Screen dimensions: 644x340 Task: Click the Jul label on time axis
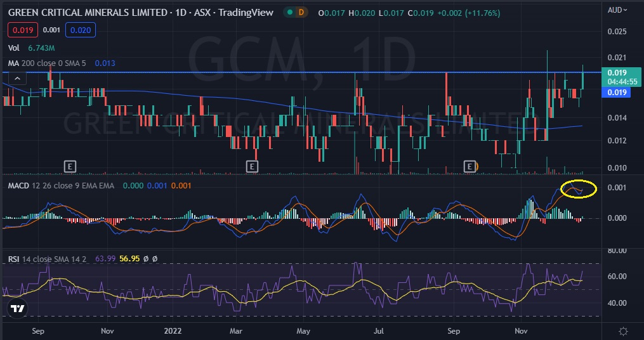coord(379,330)
